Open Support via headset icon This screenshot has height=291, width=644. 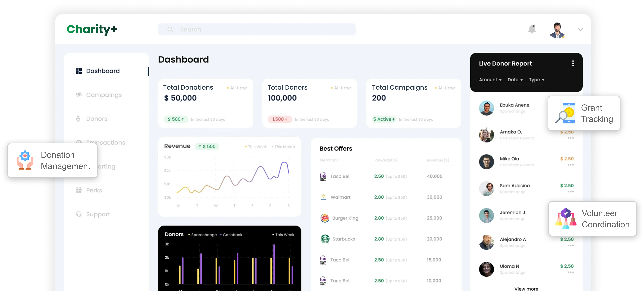tap(79, 214)
